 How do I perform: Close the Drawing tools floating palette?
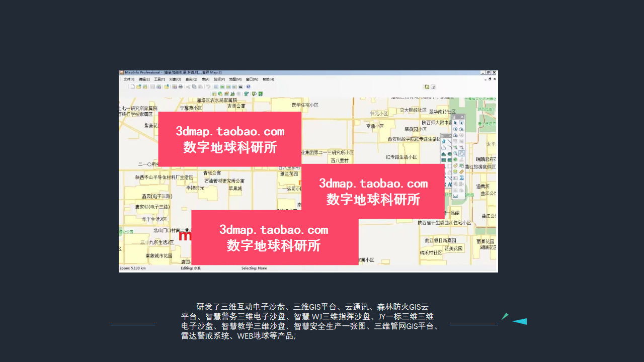click(x=450, y=135)
